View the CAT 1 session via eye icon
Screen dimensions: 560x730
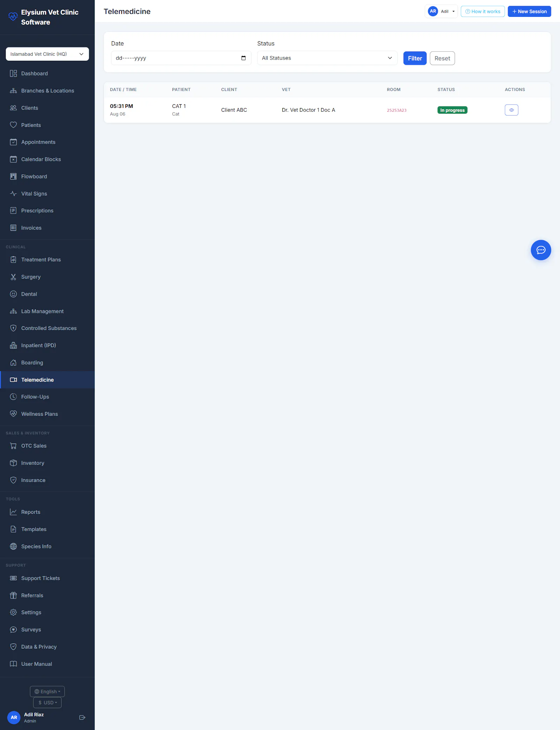click(x=511, y=110)
